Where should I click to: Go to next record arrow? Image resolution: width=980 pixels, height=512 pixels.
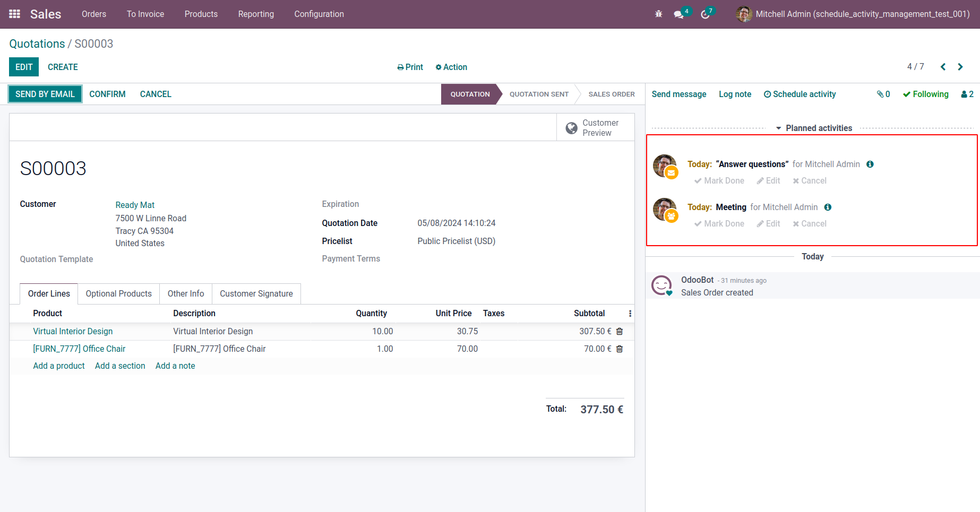tap(960, 67)
